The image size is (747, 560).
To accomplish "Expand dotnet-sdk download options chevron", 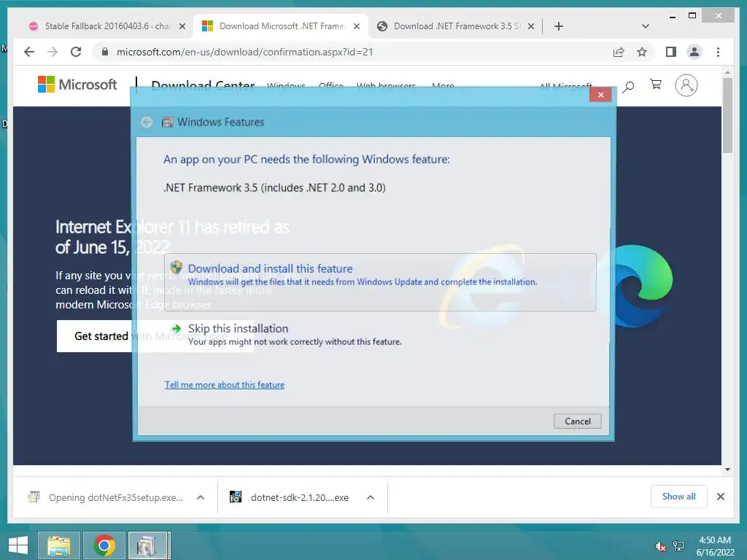I will [371, 497].
